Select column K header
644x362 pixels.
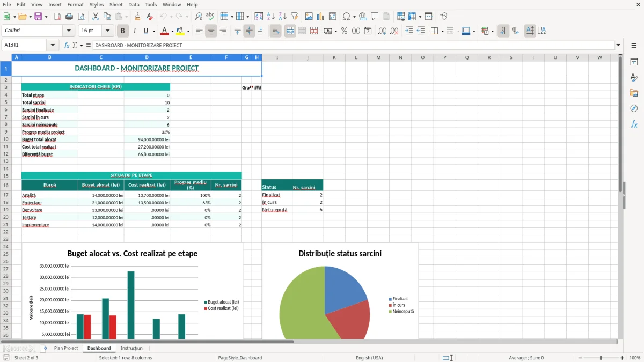pyautogui.click(x=334, y=57)
